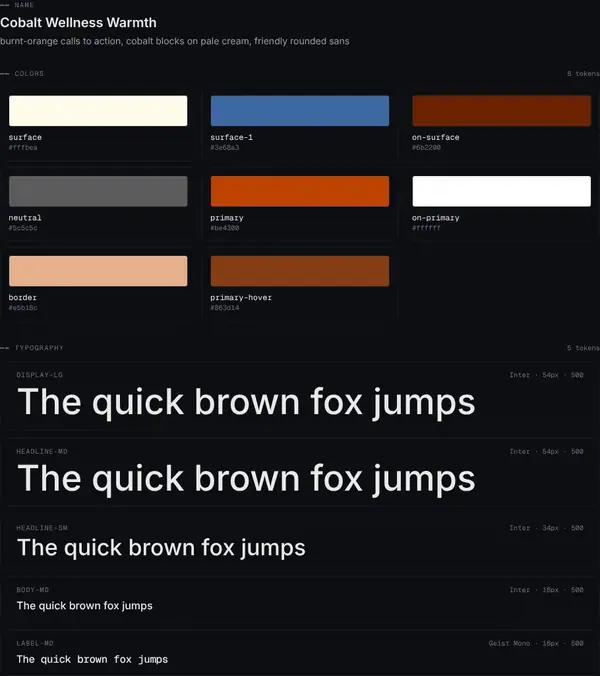600x676 pixels.
Task: Click the DISPLAY-LG sample sentence
Action: pyautogui.click(x=246, y=402)
